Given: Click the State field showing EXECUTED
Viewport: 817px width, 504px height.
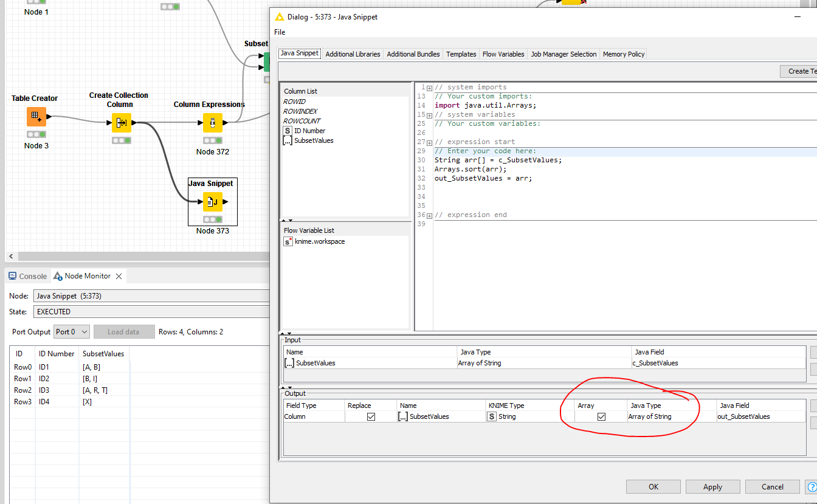Looking at the screenshot, I should point(151,311).
